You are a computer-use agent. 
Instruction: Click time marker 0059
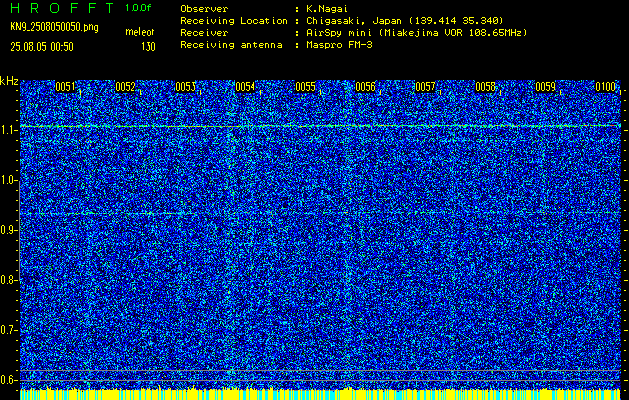click(546, 87)
